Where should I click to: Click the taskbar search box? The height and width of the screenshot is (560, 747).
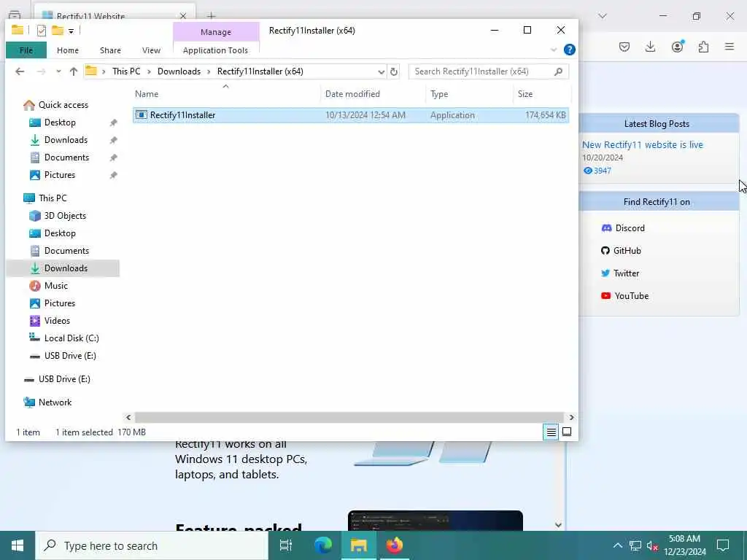coord(152,545)
